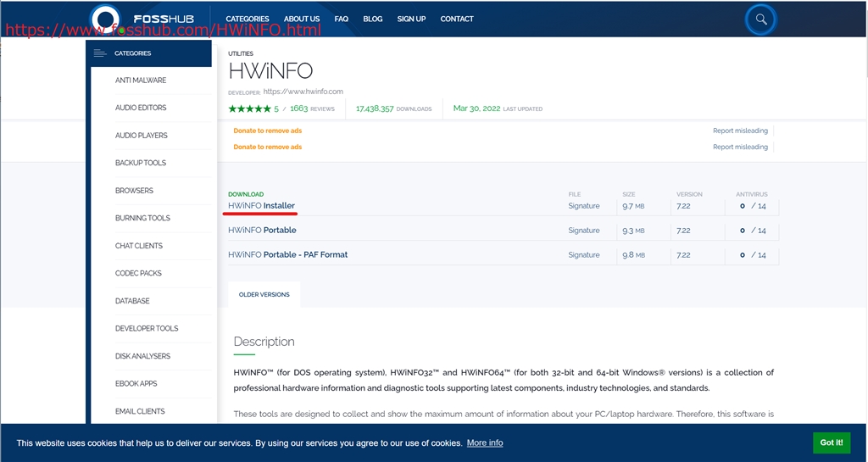Open CATEGORIES in the top navigation
This screenshot has width=868, height=462.
pos(248,19)
